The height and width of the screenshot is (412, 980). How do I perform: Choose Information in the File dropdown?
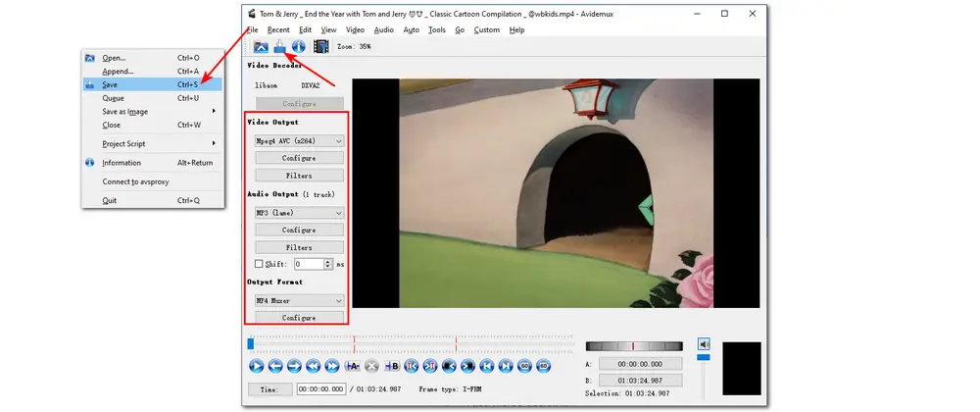point(153,163)
